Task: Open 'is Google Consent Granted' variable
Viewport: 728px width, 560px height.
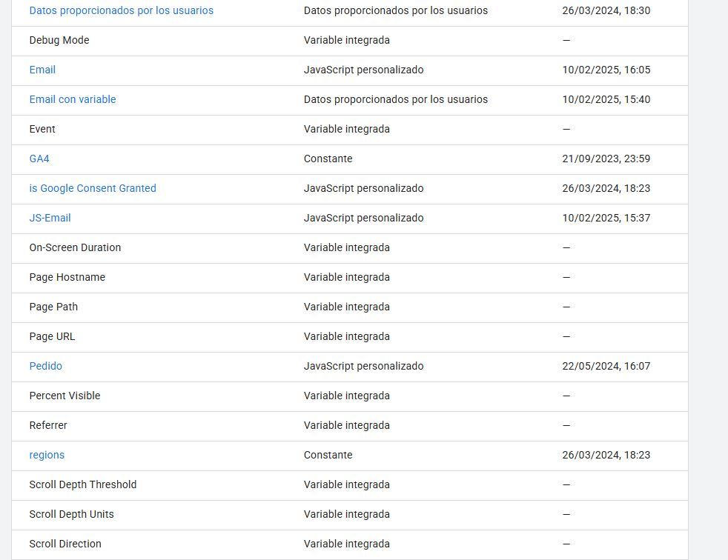Action: point(93,189)
